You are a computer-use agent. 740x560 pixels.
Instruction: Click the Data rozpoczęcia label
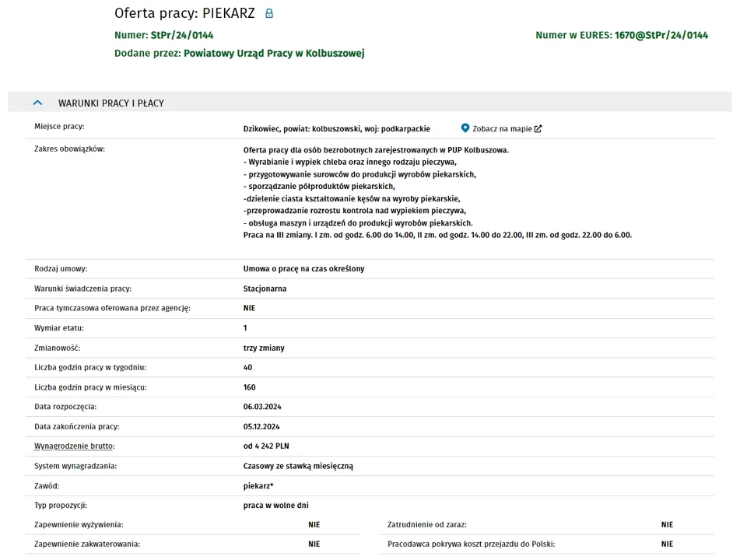[65, 407]
